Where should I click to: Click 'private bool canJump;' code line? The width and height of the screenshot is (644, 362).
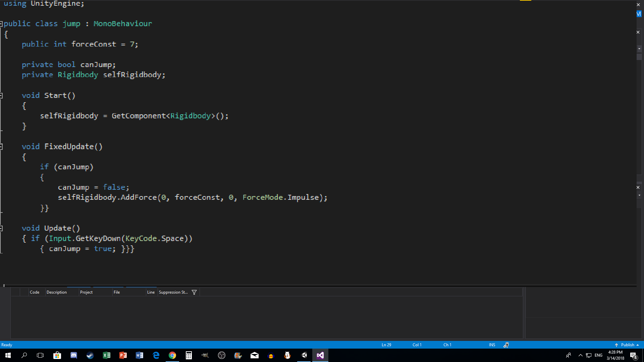(69, 65)
